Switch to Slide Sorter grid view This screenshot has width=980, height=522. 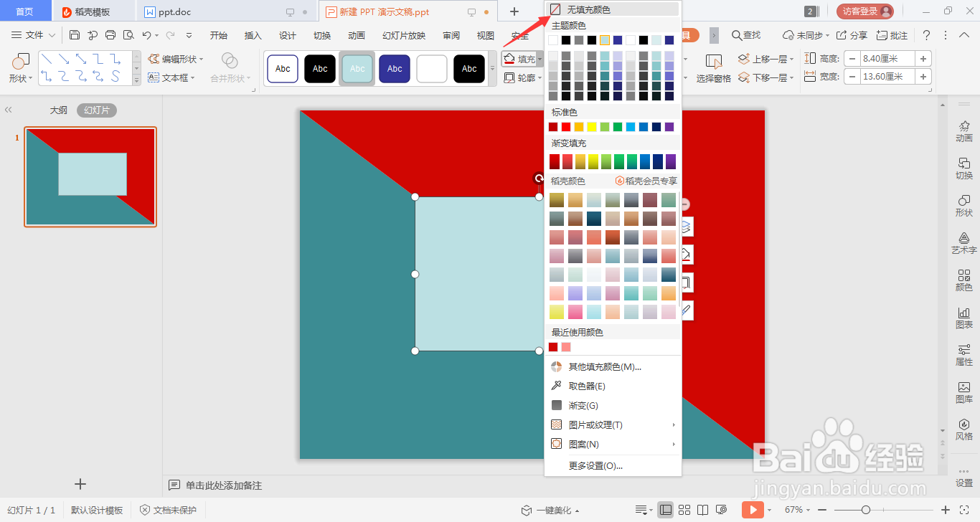click(x=684, y=510)
